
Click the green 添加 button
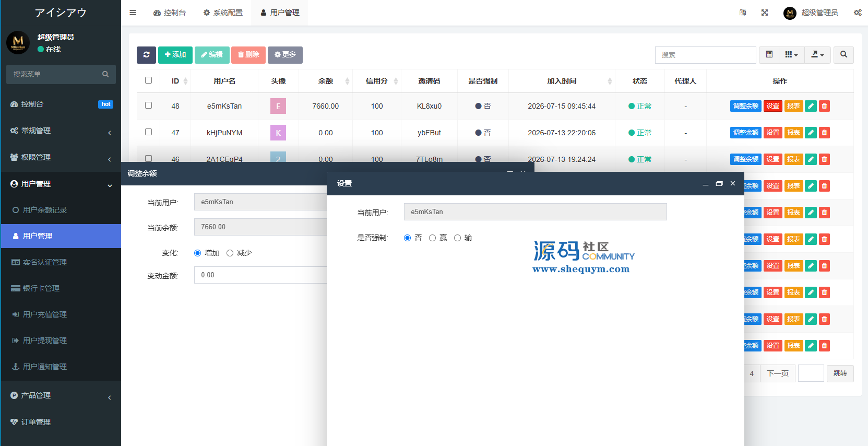tap(175, 55)
